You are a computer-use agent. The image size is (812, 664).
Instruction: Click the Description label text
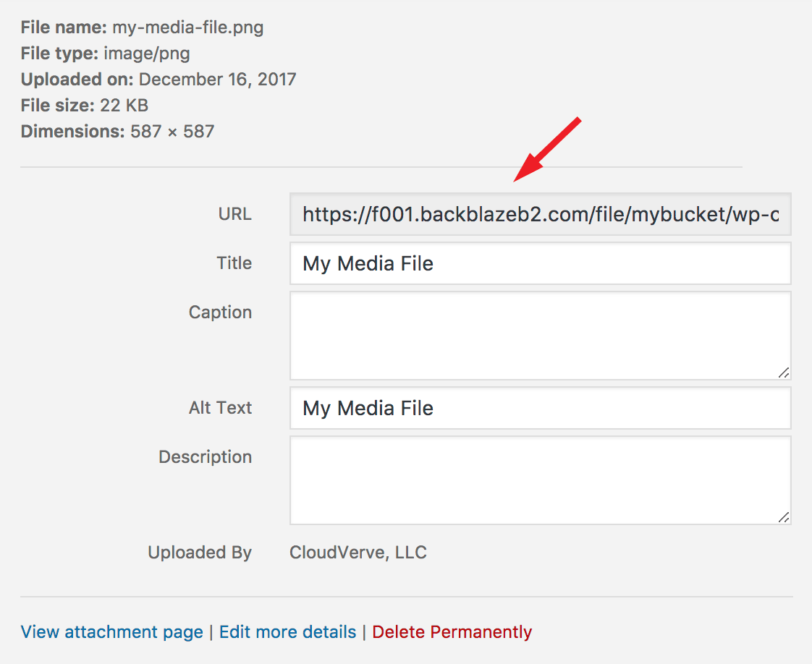[205, 457]
